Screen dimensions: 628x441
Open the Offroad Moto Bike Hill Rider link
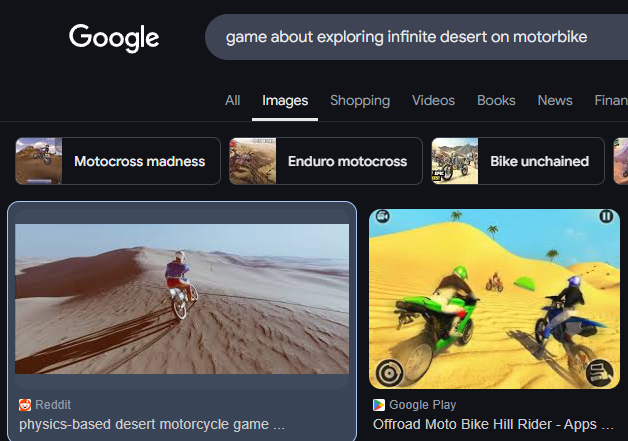[493, 424]
